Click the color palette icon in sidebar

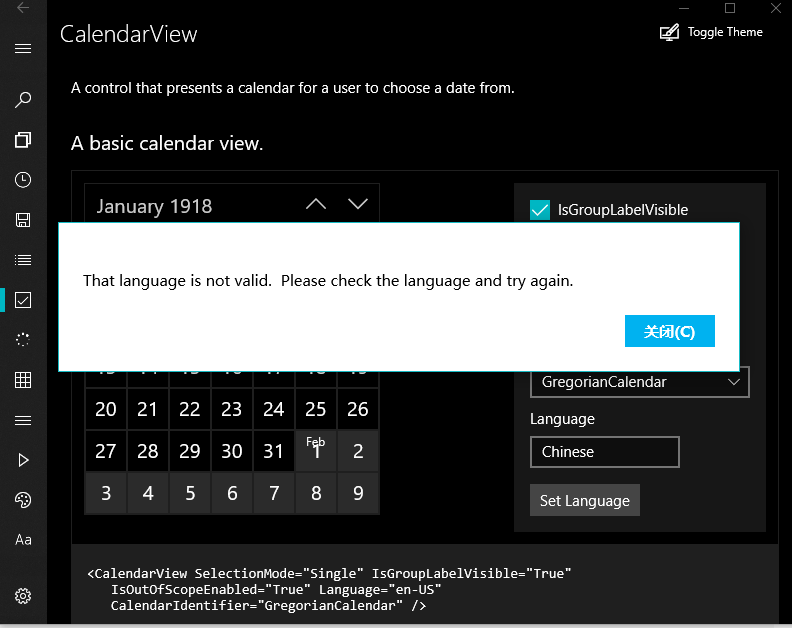(x=23, y=500)
